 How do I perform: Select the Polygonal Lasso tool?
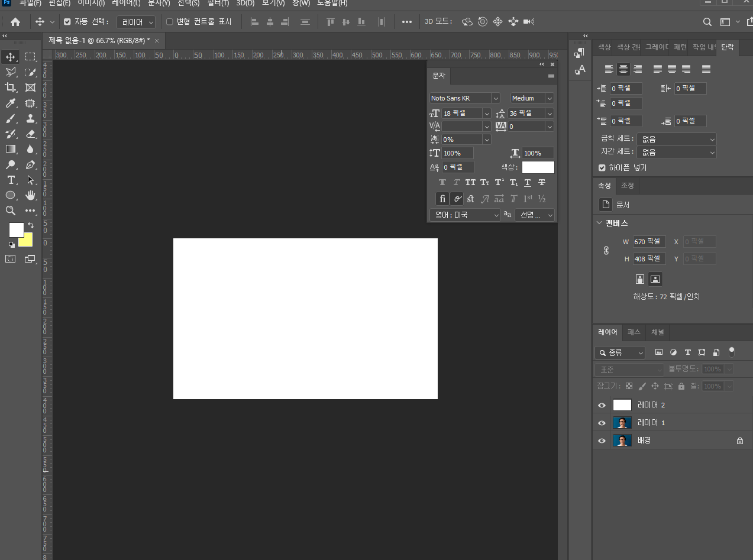[x=11, y=72]
